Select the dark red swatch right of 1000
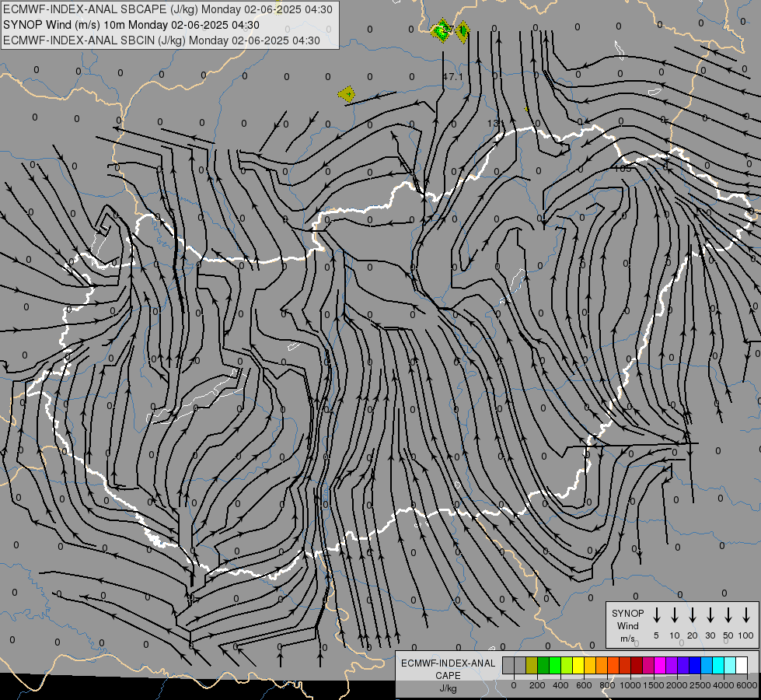The width and height of the screenshot is (761, 700). (x=637, y=665)
